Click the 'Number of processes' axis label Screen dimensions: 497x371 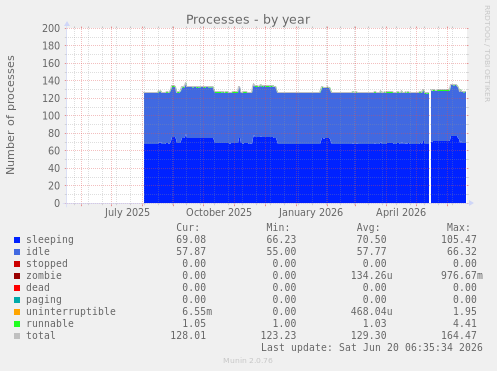pyautogui.click(x=10, y=115)
